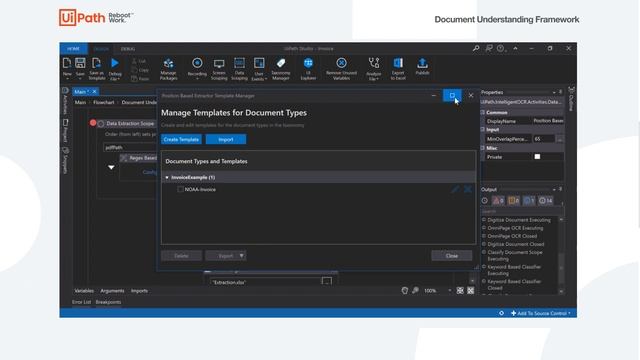Switch to the HOME ribbon tab
The image size is (640, 360).
click(x=73, y=49)
